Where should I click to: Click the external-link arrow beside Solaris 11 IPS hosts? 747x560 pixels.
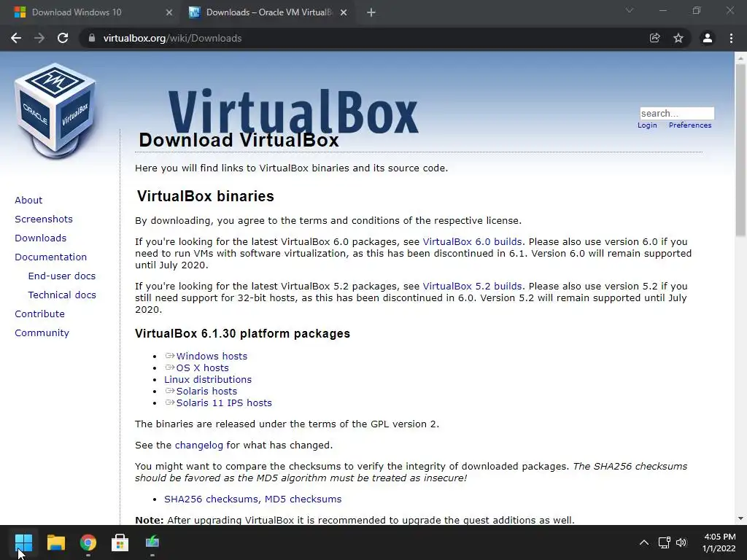[169, 402]
